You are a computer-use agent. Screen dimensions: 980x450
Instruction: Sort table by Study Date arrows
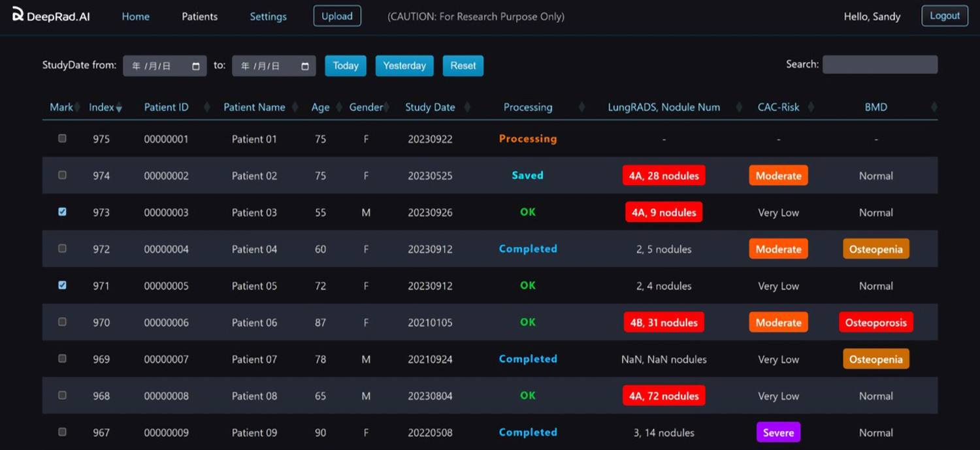[x=467, y=107]
